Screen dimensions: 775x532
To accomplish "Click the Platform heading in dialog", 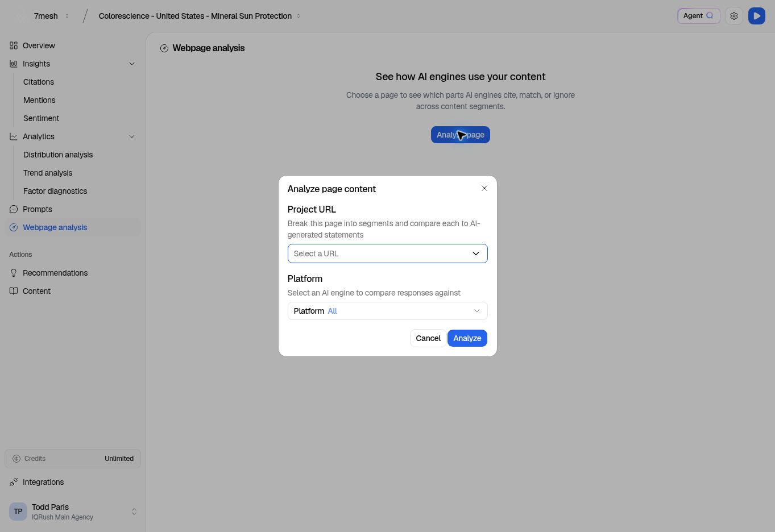I will pyautogui.click(x=305, y=279).
